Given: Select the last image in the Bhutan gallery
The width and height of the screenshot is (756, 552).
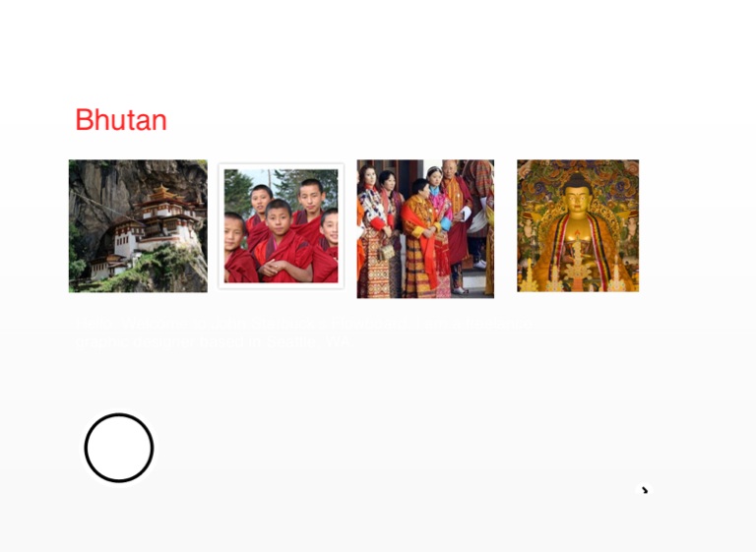Looking at the screenshot, I should point(578,225).
